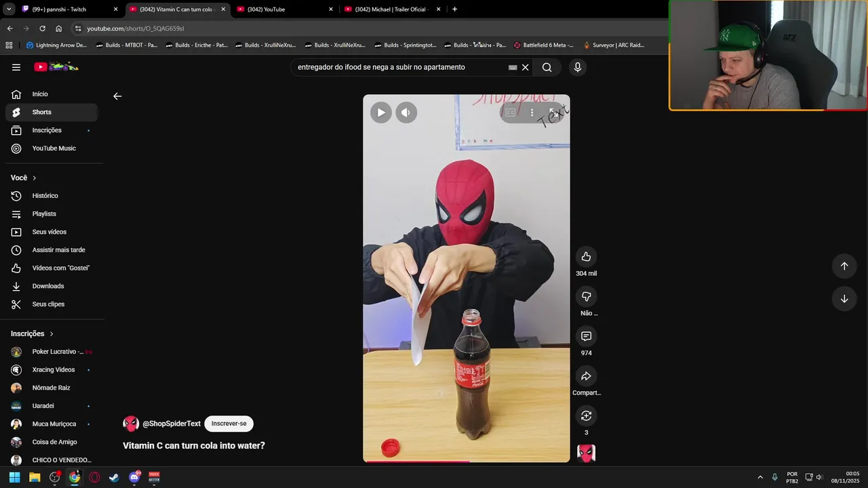This screenshot has height=488, width=868.
Task: Clear the search query with the X
Action: 525,67
